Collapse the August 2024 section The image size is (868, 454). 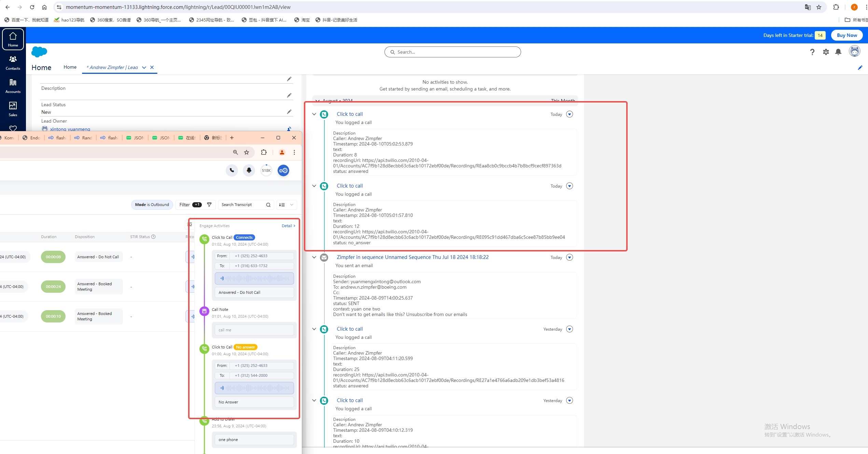pos(318,101)
